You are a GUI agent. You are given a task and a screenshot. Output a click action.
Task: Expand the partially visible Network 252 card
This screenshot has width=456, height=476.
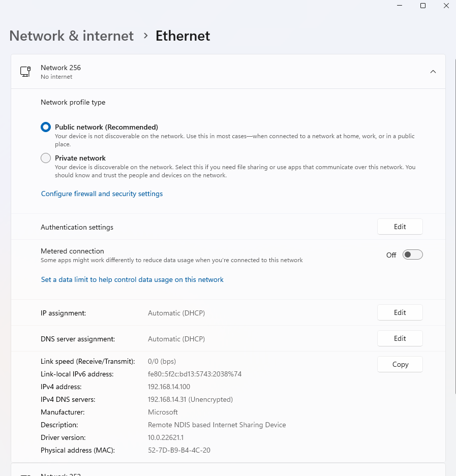[228, 471]
